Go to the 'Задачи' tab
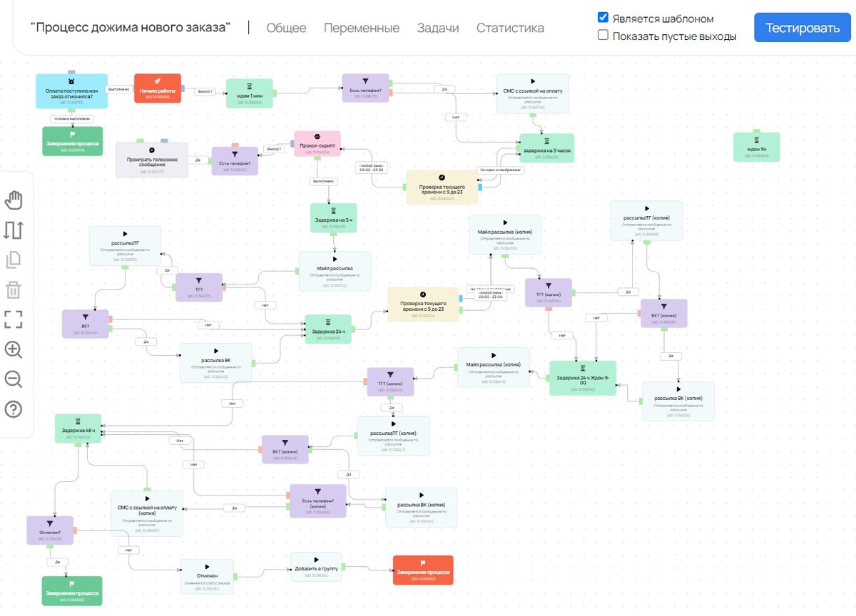Screen dimensions: 856x616 pyautogui.click(x=438, y=28)
